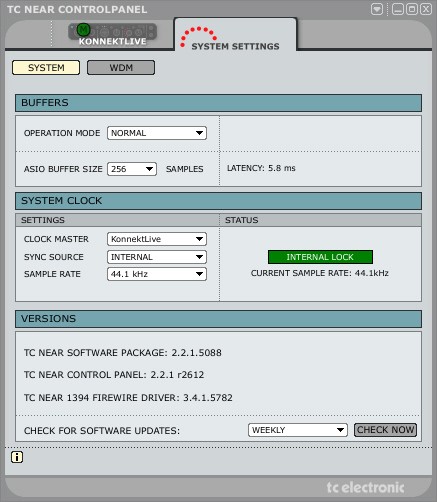Click the SAMPLES label
This screenshot has height=502, width=437.
pos(185,169)
